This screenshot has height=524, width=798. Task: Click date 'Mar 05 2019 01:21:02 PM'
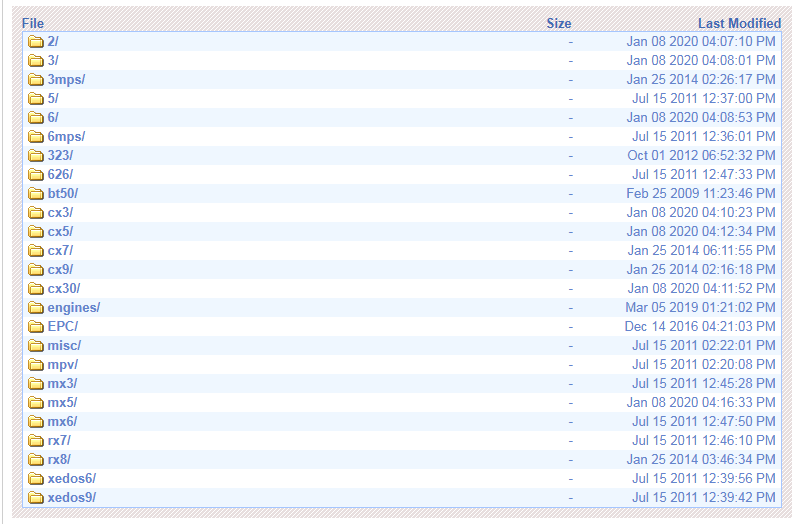click(x=700, y=308)
